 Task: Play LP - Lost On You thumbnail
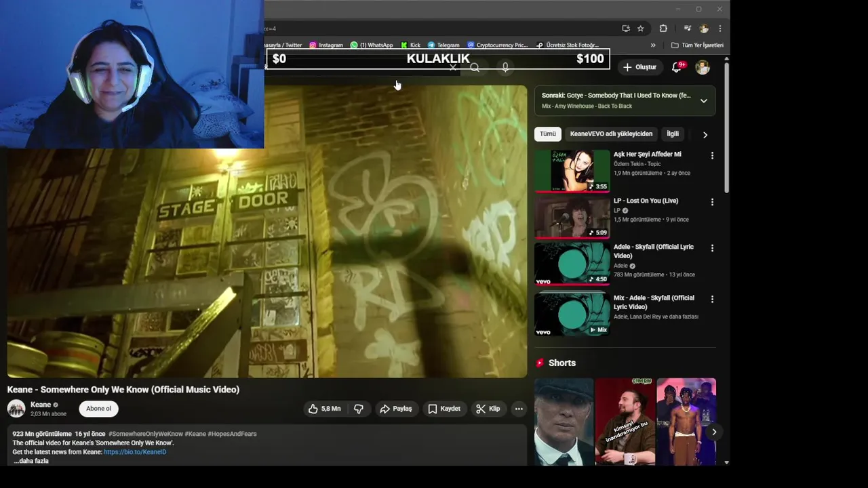click(x=572, y=218)
